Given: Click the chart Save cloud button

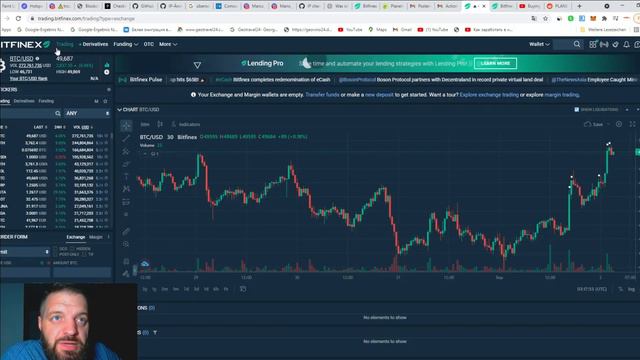Looking at the screenshot, I should [594, 124].
